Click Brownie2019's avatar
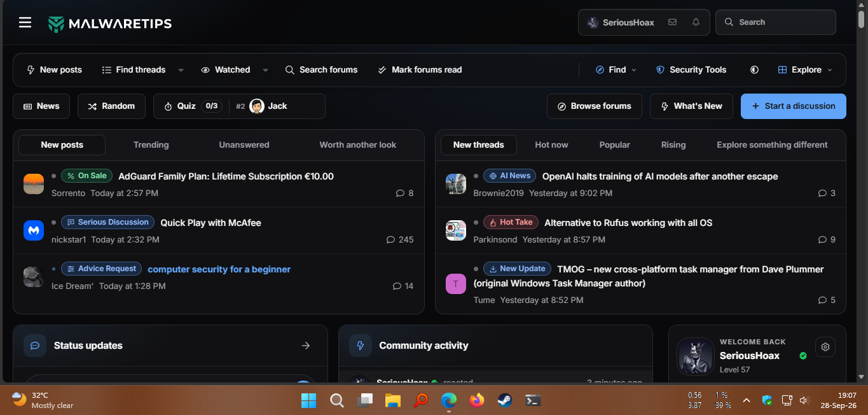Screen dimensions: 868x415 [456, 184]
